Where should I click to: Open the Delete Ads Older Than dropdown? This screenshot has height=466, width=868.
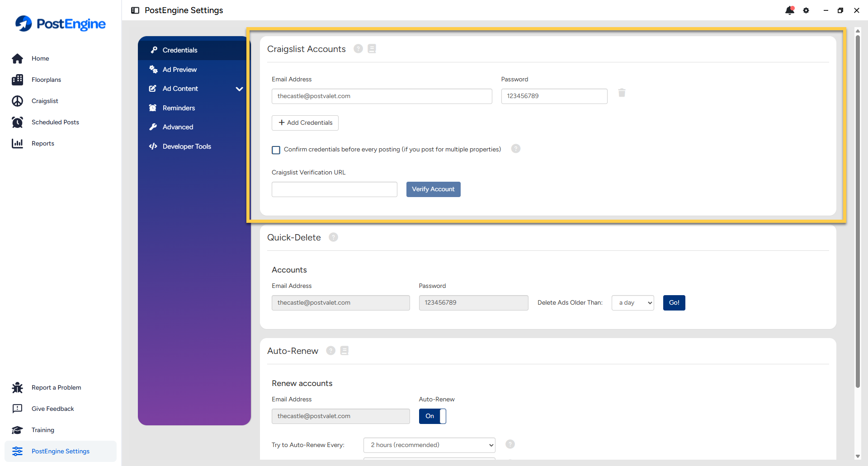(633, 303)
